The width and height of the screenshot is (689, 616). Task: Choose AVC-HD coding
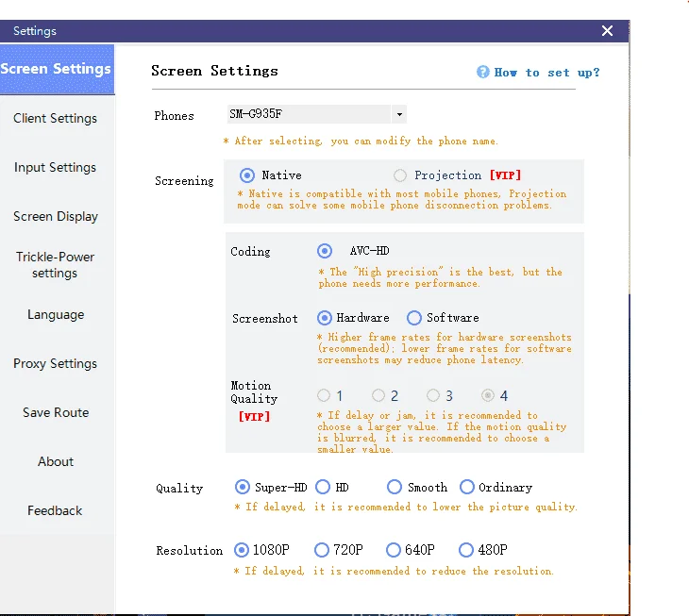coord(325,251)
